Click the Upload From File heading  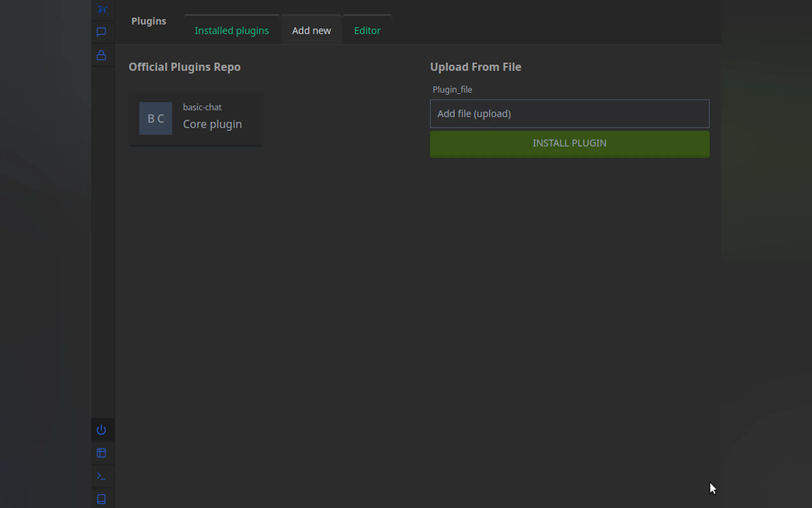pyautogui.click(x=475, y=67)
